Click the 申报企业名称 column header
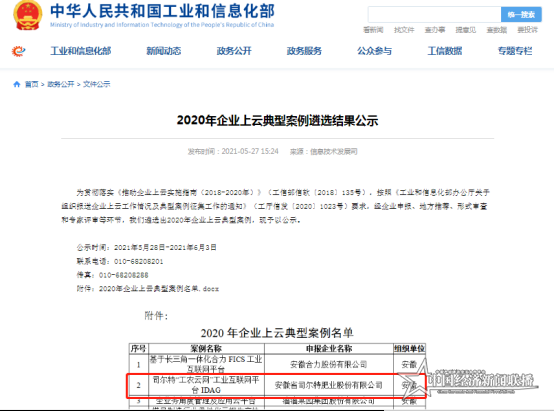Image resolution: width=554 pixels, height=411 pixels. [x=329, y=349]
